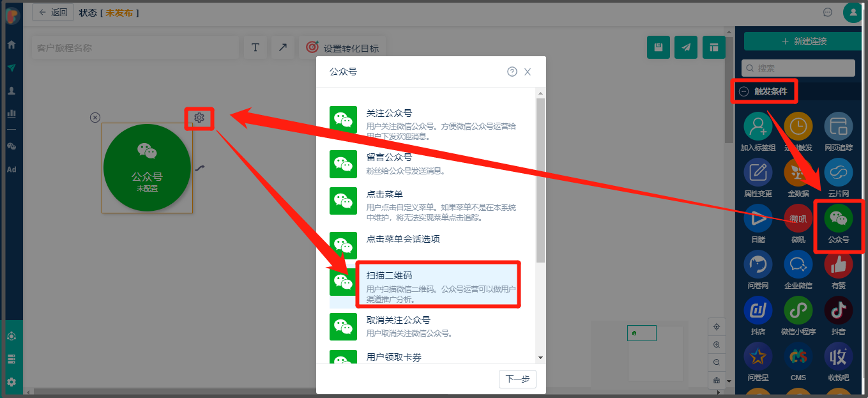This screenshot has width=868, height=398.
Task: Click the save disk icon button
Action: 659,47
